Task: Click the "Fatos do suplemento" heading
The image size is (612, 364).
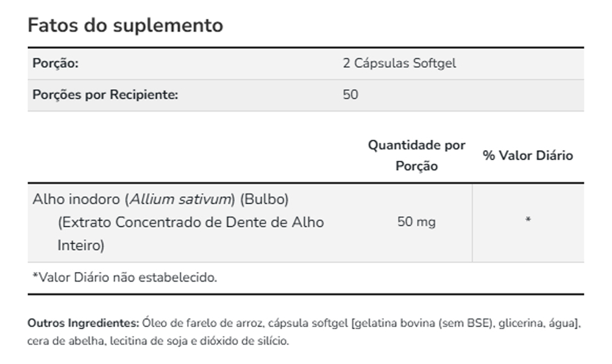Action: click(x=126, y=26)
